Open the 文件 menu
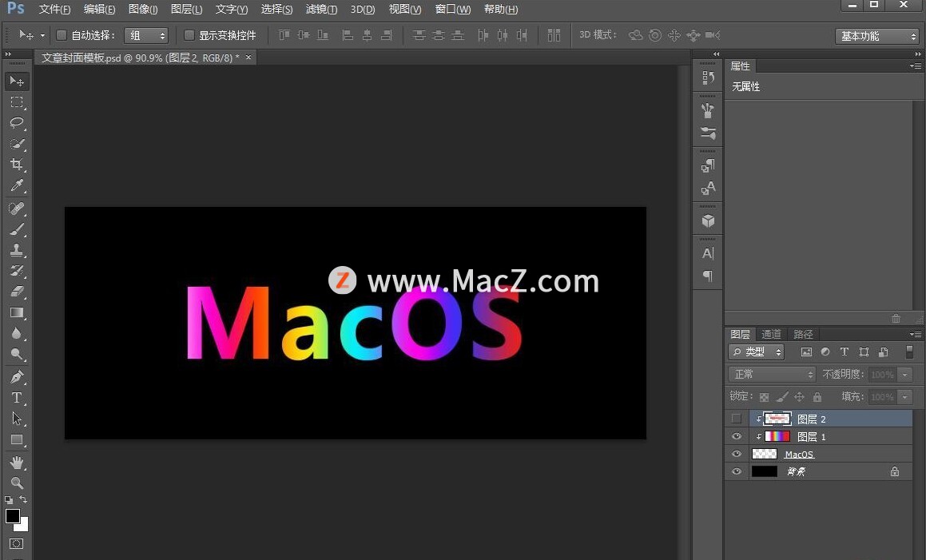The image size is (926, 560). (x=54, y=10)
